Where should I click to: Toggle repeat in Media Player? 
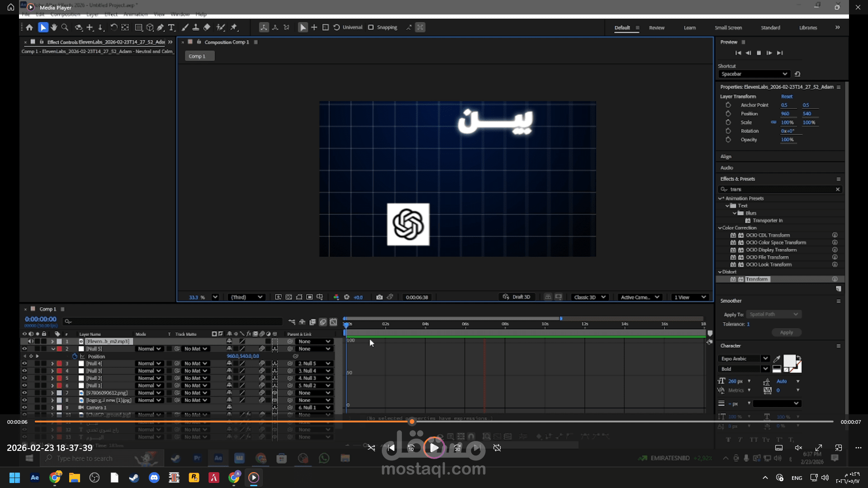coord(497,448)
